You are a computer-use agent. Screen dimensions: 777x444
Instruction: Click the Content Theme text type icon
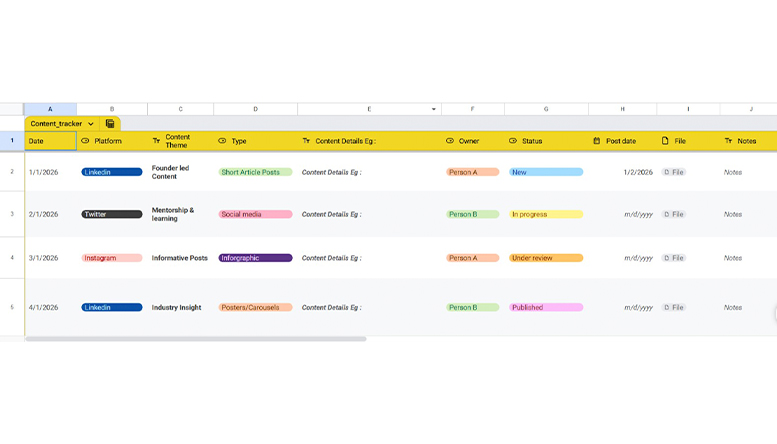(156, 141)
